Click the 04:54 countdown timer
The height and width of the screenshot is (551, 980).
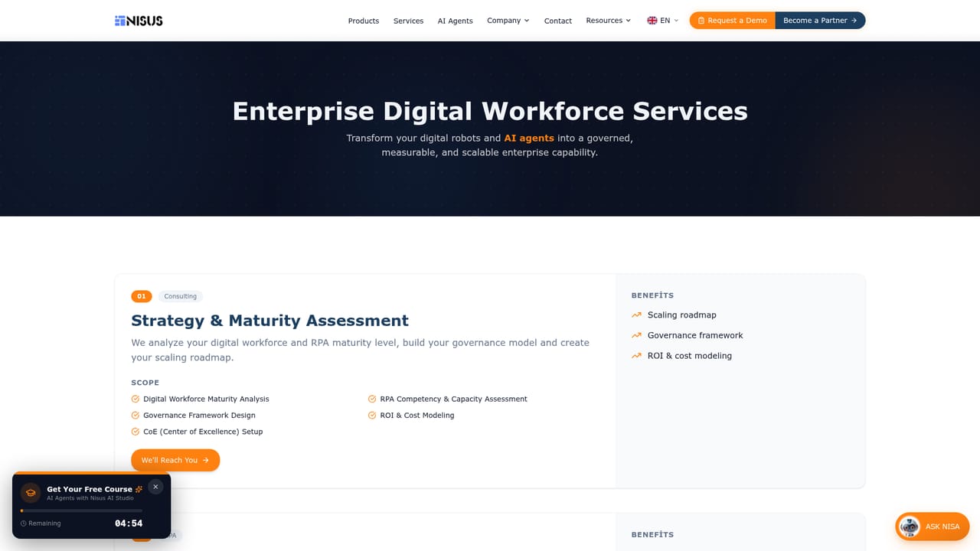point(129,523)
